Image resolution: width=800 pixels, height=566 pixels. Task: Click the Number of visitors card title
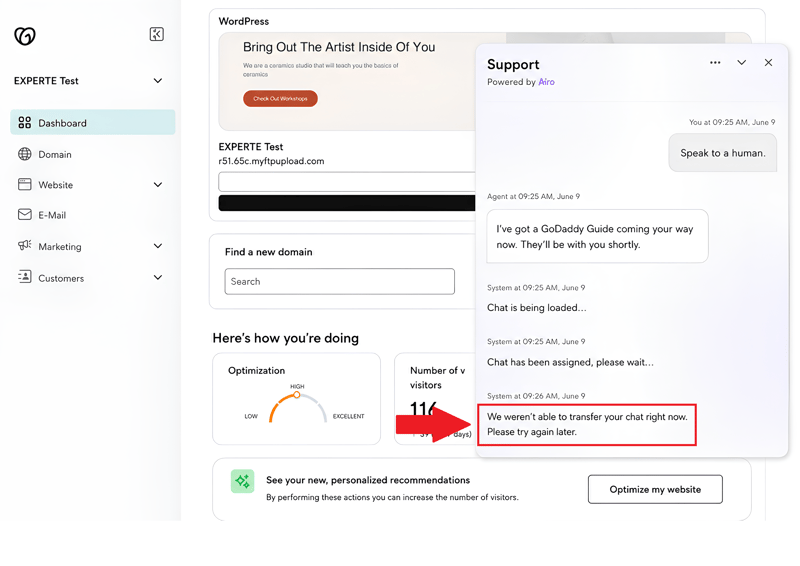click(437, 378)
